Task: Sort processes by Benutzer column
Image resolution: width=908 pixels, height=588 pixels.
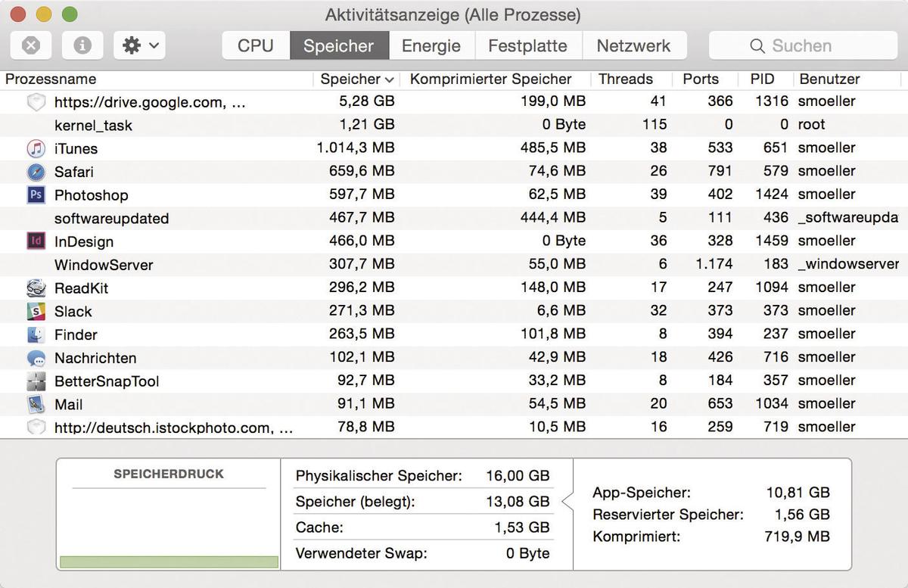Action: coord(830,79)
